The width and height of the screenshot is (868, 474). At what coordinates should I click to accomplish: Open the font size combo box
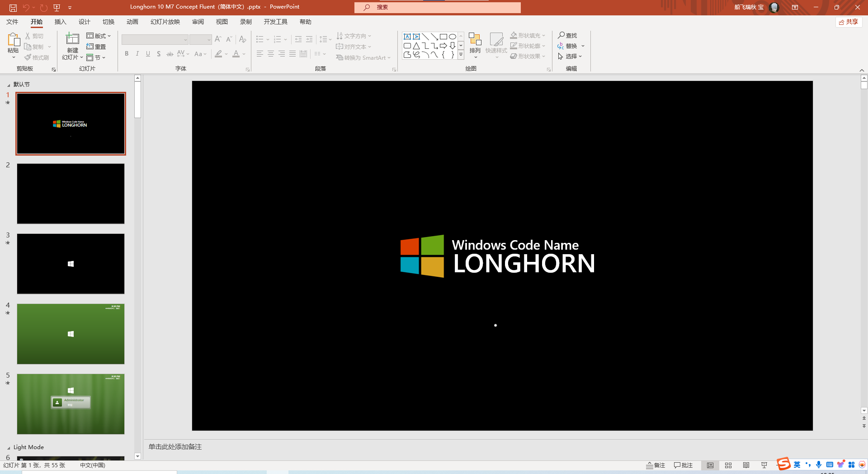(x=201, y=39)
